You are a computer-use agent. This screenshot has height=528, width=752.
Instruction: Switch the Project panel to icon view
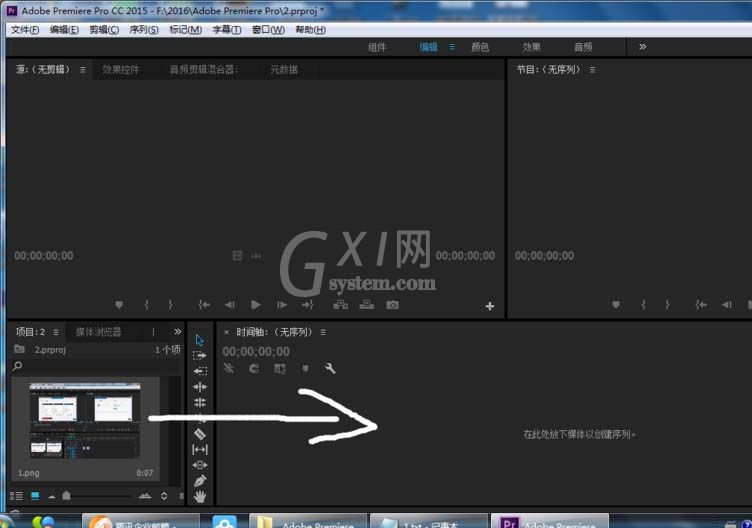click(35, 496)
